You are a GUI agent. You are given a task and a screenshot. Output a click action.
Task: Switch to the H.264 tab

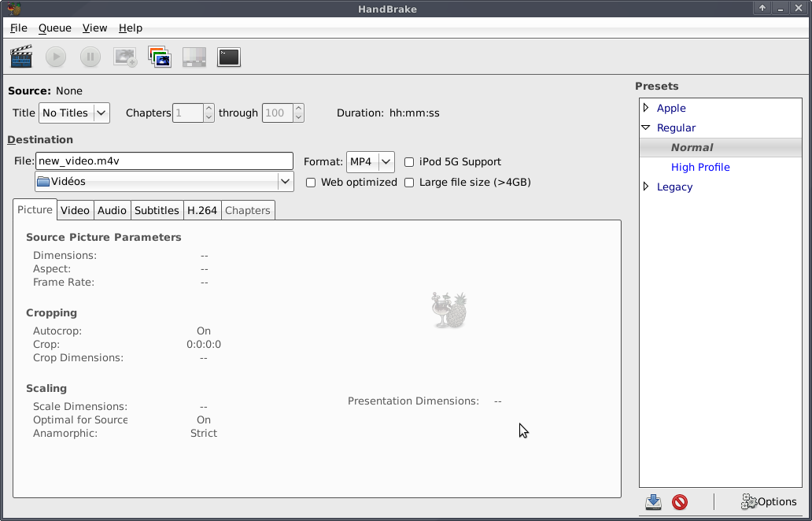pyautogui.click(x=202, y=210)
